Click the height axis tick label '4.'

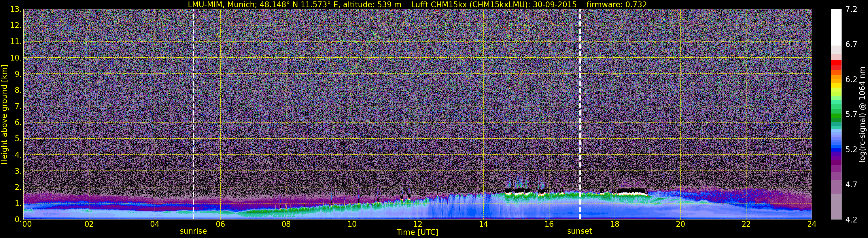pyautogui.click(x=18, y=155)
